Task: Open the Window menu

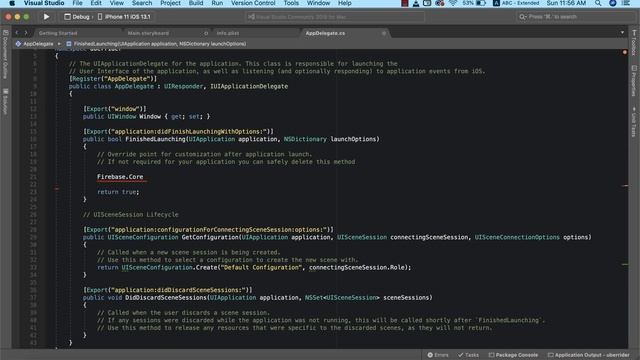Action: (318, 3)
